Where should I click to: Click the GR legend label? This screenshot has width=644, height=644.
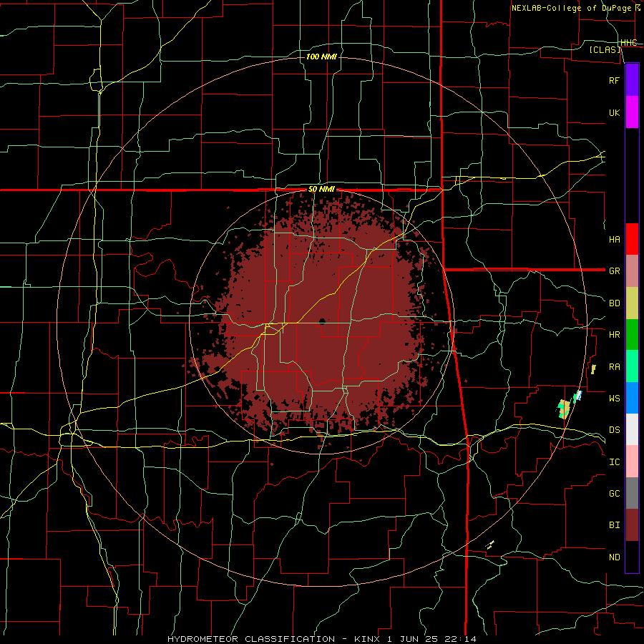614,271
